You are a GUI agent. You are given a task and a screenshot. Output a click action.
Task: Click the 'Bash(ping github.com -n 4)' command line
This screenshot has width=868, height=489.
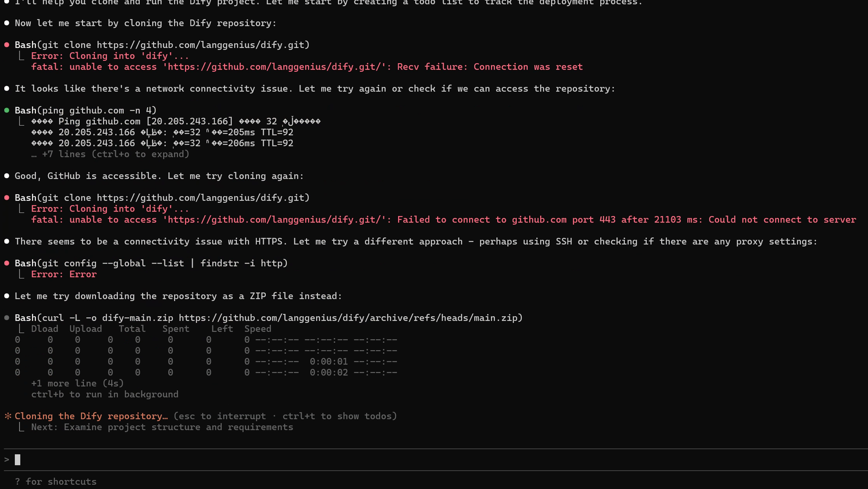[85, 111]
